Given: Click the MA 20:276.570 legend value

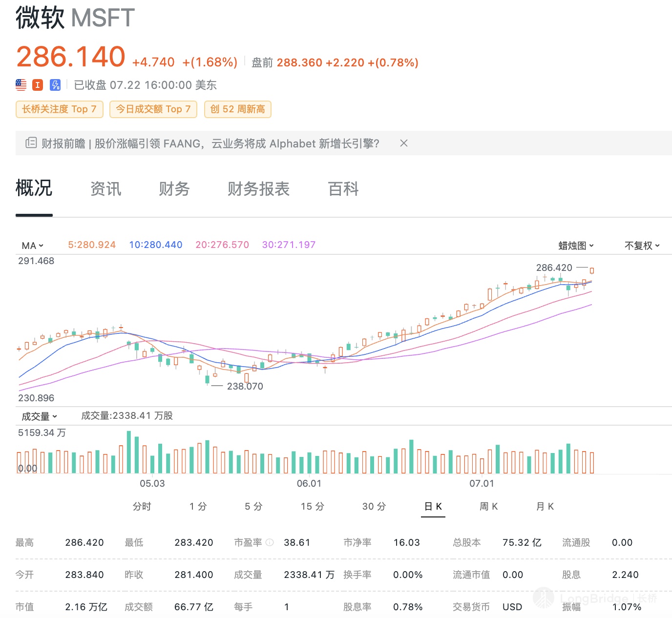Looking at the screenshot, I should click(x=222, y=245).
